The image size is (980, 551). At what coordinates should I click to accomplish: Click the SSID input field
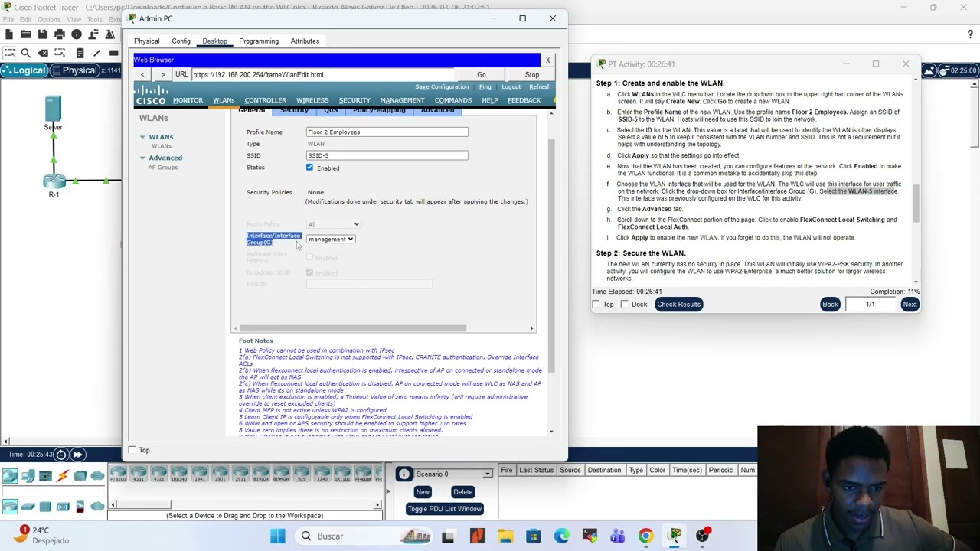tap(387, 155)
